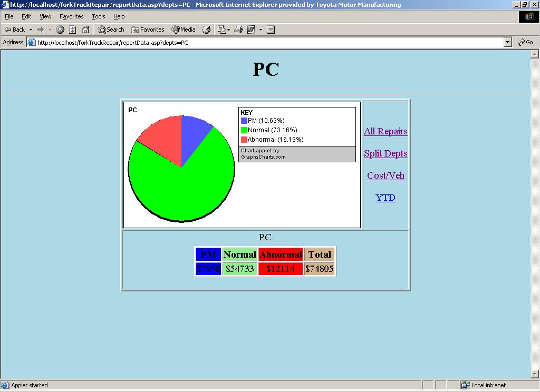Click the Abnormal header cell in table
540x392 pixels.
pos(281,254)
